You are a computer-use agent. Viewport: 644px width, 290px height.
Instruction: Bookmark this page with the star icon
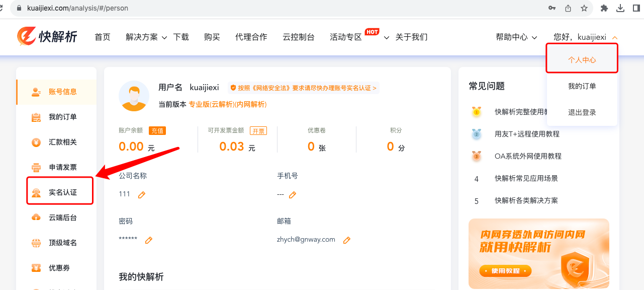click(584, 8)
